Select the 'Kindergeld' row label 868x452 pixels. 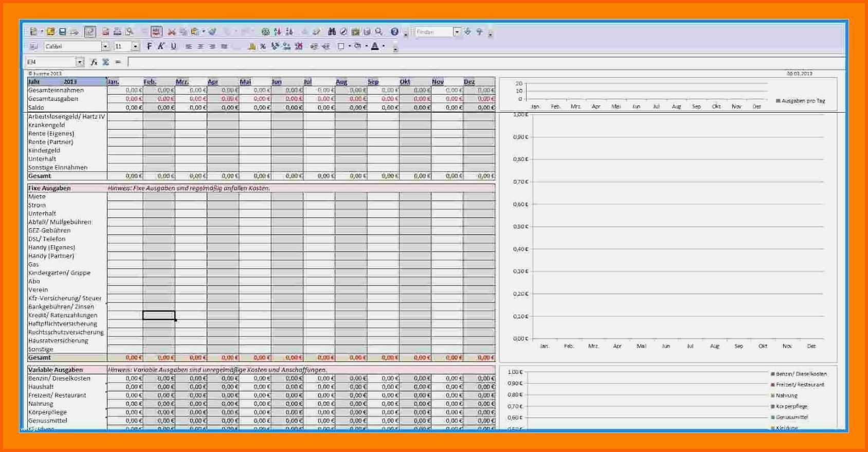pos(44,150)
